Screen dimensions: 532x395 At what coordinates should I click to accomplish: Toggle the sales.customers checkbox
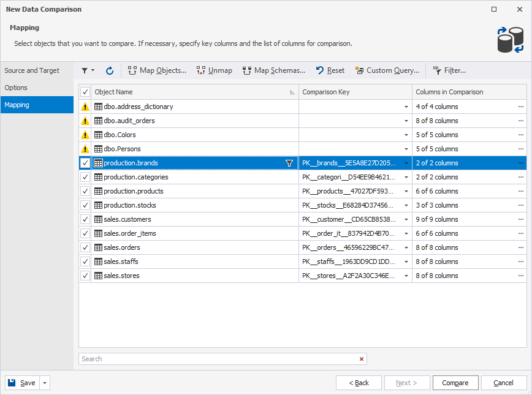(x=85, y=219)
